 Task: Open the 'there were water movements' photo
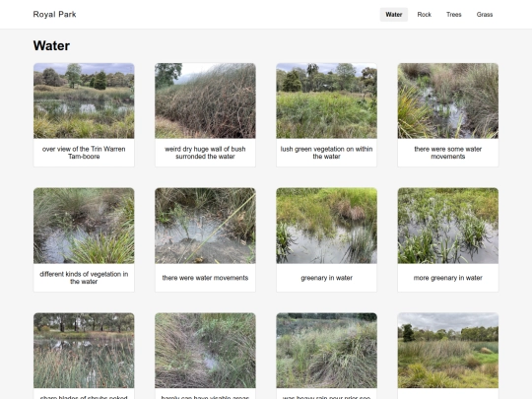click(205, 226)
